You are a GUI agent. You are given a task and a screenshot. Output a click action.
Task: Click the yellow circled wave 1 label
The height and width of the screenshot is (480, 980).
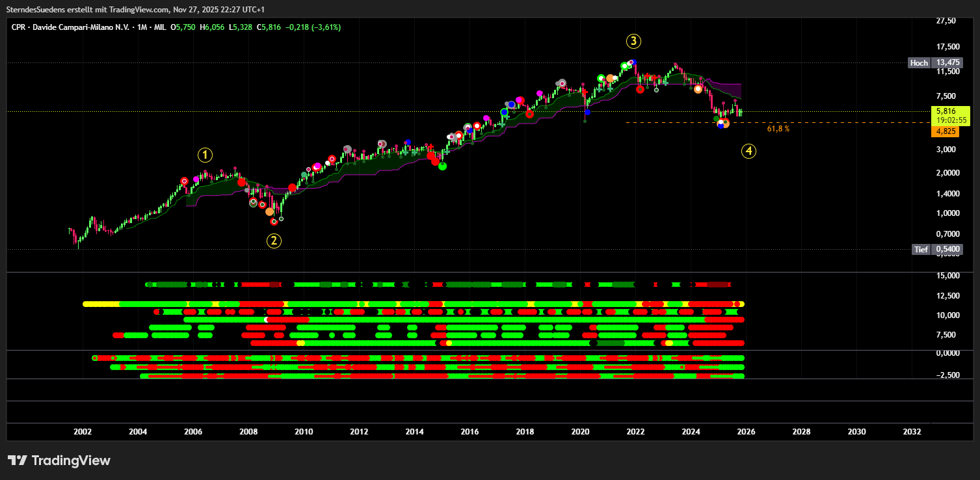click(205, 155)
